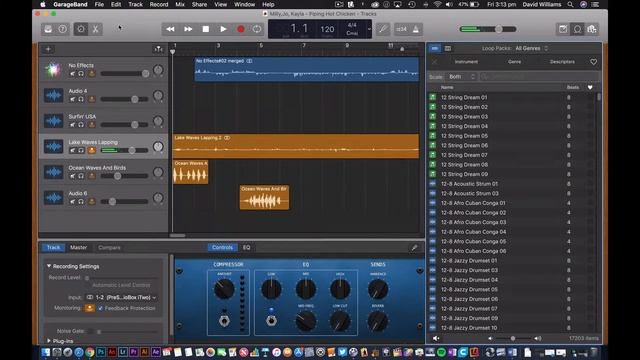Viewport: 640px width, 360px height.
Task: Select the EQ tab
Action: [247, 247]
